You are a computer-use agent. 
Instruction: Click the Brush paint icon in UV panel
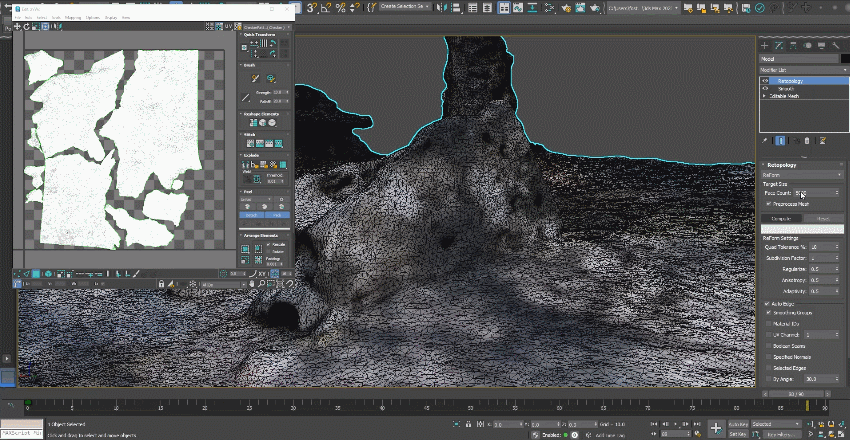point(255,78)
